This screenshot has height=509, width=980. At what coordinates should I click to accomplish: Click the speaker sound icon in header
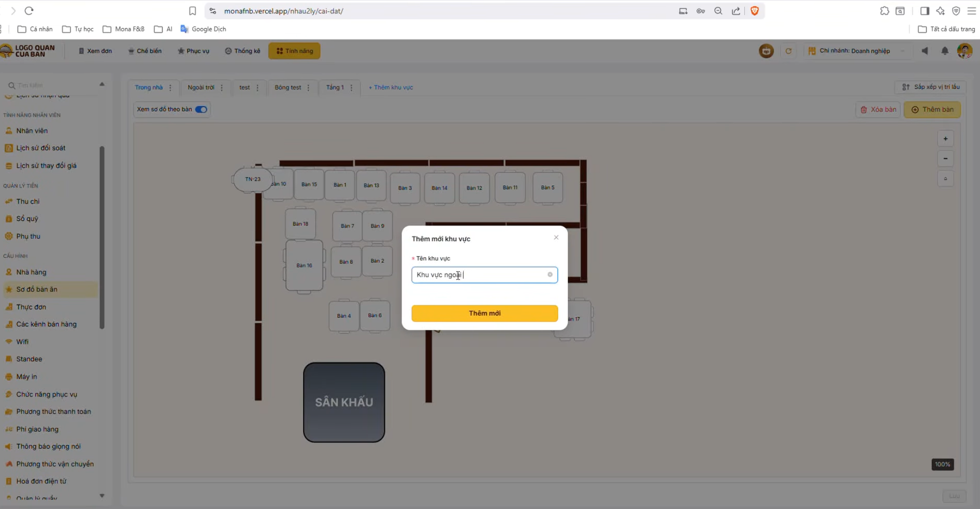(925, 51)
